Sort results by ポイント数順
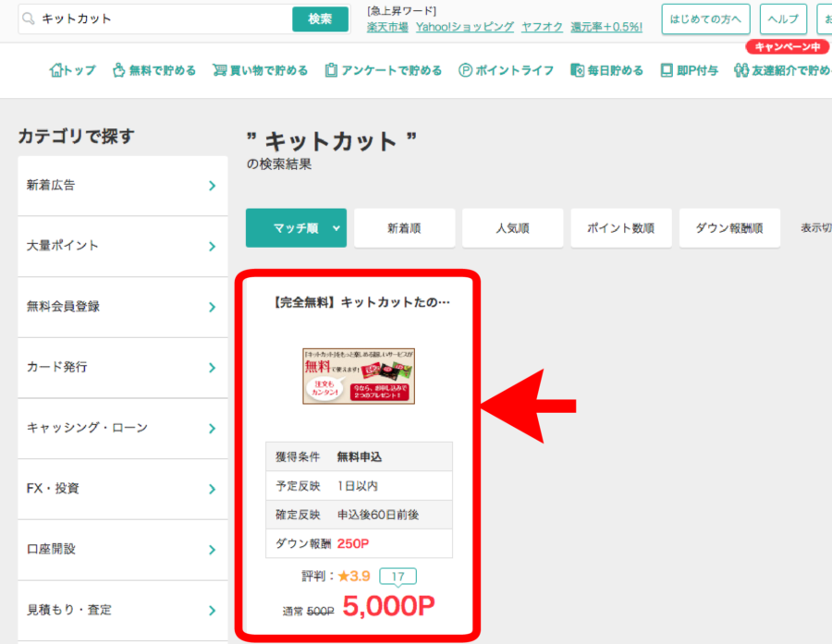832x644 pixels. tap(621, 228)
